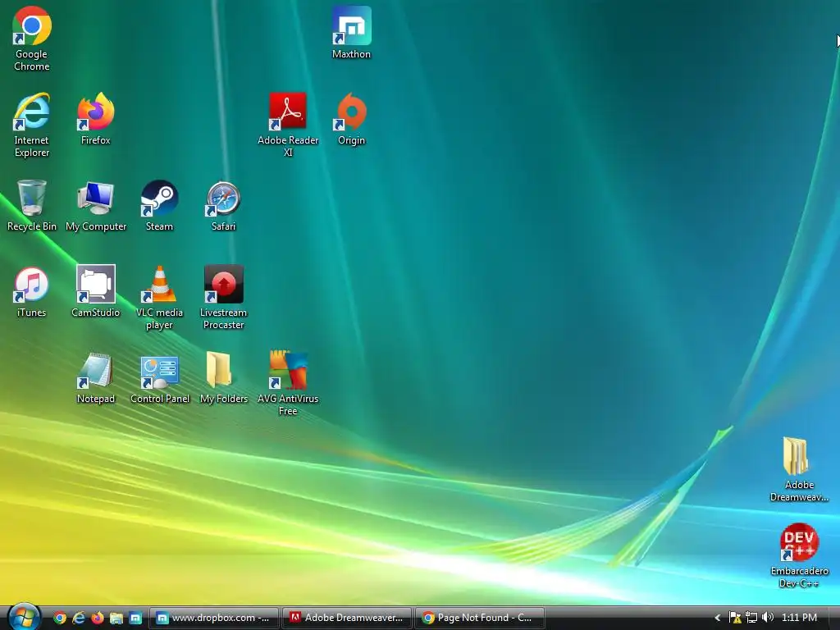Open Action Center flag tray icon
The image size is (840, 630).
[x=735, y=618]
